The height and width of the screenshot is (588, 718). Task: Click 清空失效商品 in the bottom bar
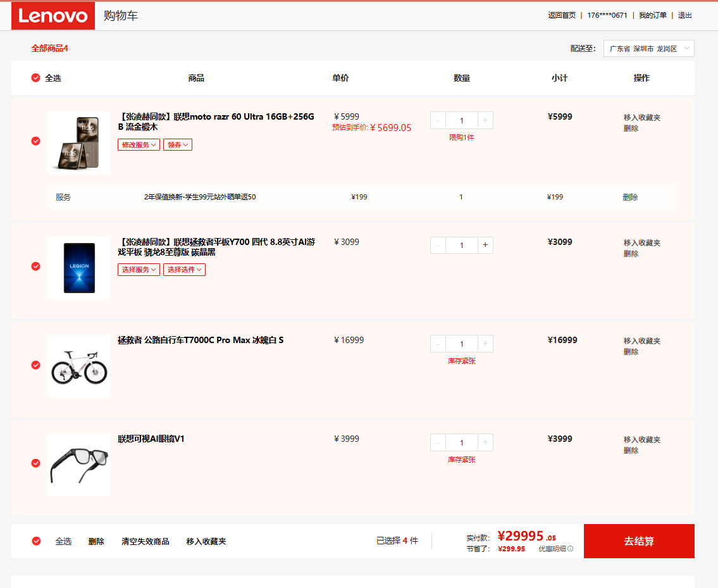tap(145, 542)
